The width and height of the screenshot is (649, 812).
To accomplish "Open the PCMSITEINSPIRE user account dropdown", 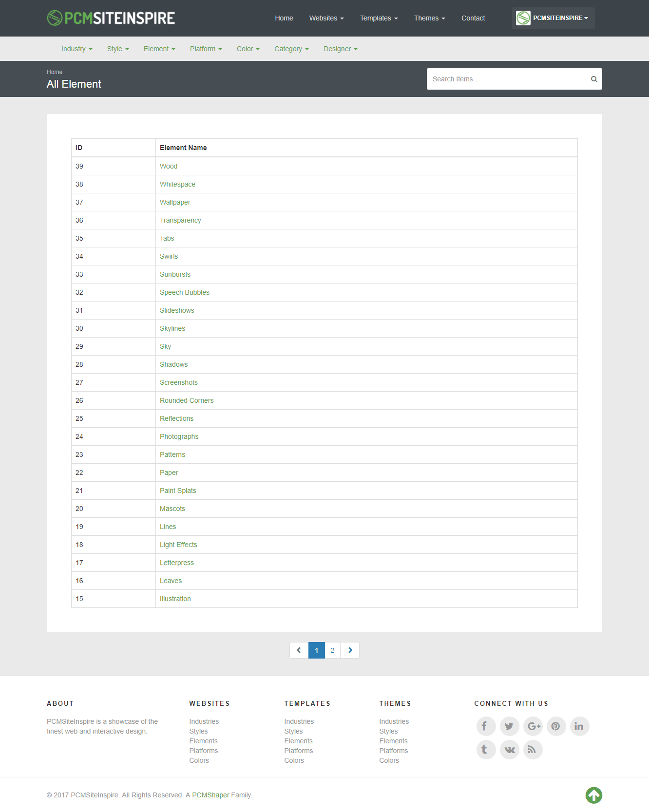I will [553, 18].
